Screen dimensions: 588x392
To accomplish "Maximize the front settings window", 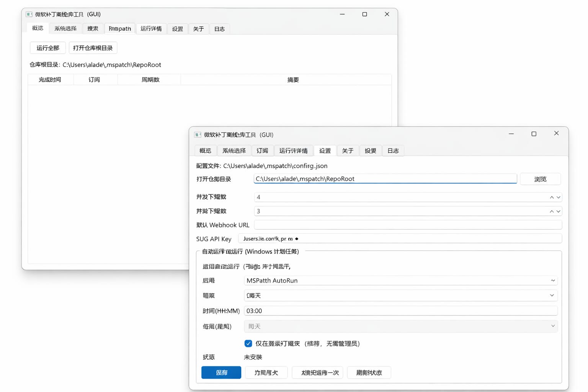I will tap(534, 134).
